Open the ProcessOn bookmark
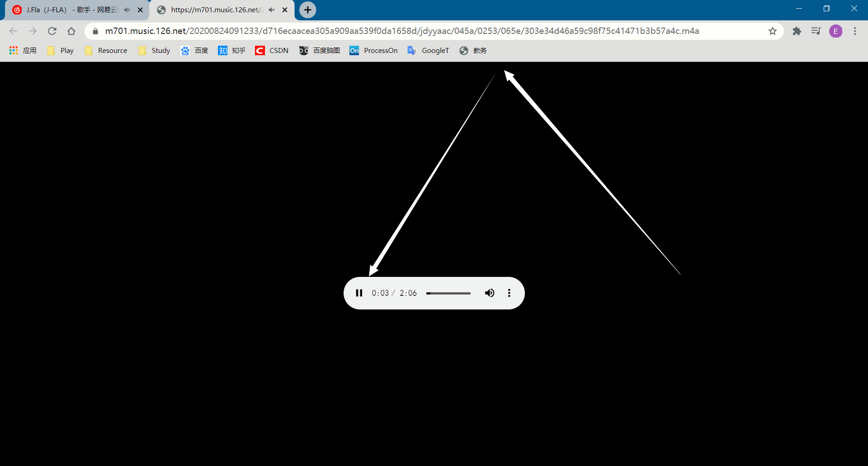 coord(373,51)
